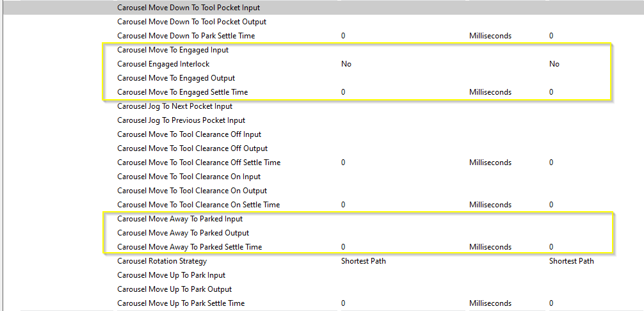Screen dimensions: 644x311
Task: Select the Carousel Move Away To Parked Input row
Action: point(180,219)
